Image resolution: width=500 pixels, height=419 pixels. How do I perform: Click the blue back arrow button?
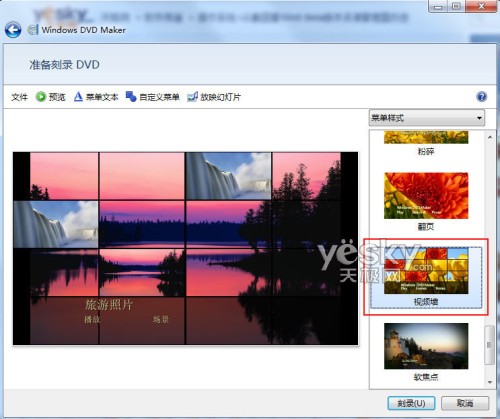pos(13,30)
